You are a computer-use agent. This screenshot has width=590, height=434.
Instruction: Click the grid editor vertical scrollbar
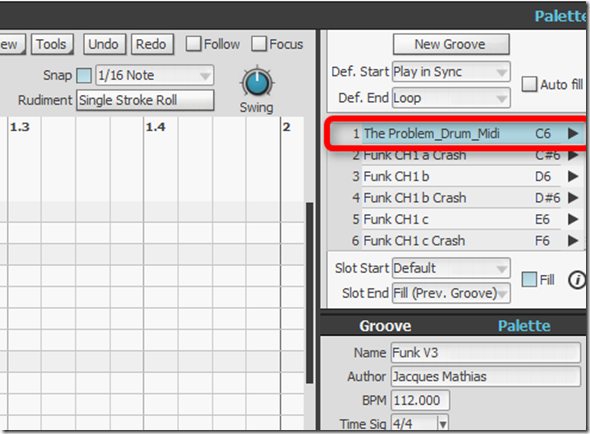pos(309,293)
